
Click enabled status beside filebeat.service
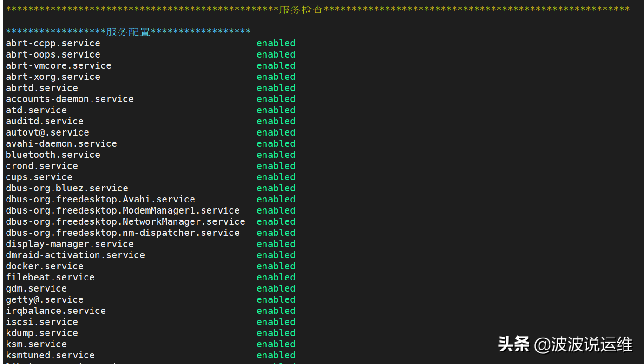[276, 277]
